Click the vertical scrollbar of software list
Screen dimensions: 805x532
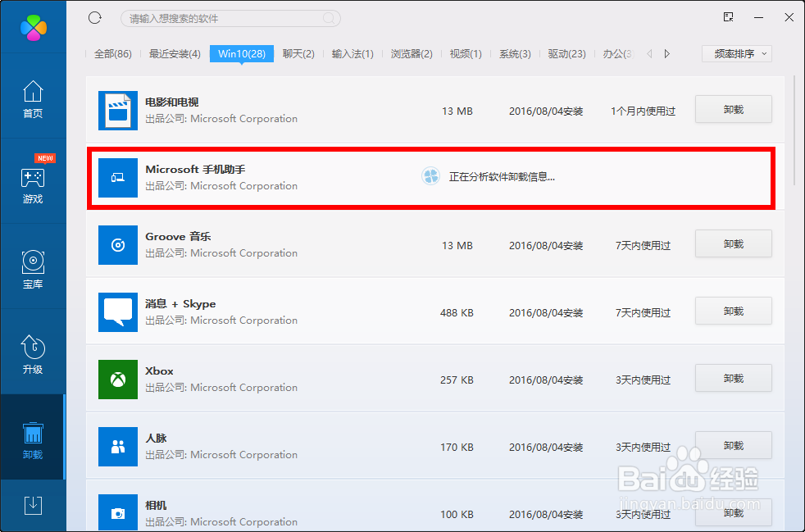pos(794,130)
